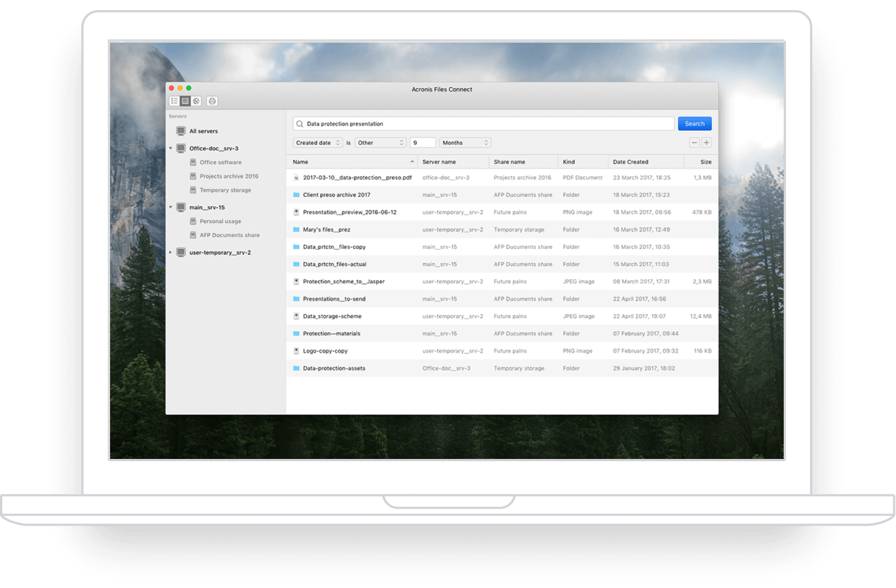The width and height of the screenshot is (896, 588).
Task: Select All servers in the sidebar
Action: click(203, 131)
